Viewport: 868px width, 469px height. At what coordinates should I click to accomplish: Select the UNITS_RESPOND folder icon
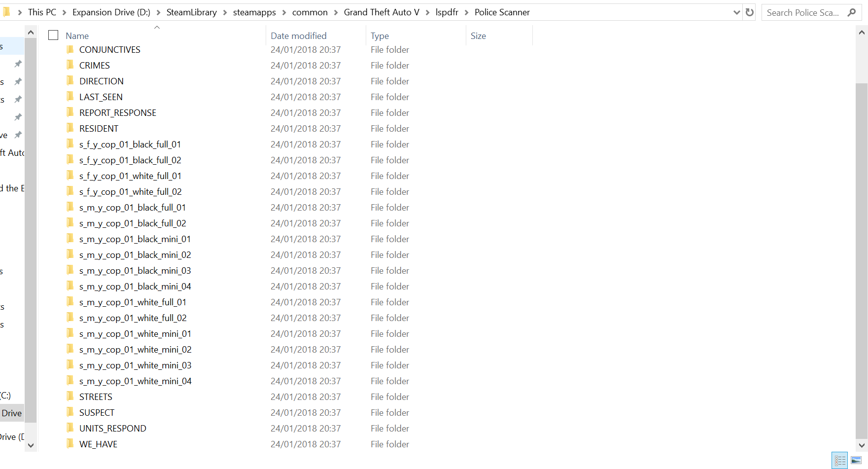tap(70, 428)
